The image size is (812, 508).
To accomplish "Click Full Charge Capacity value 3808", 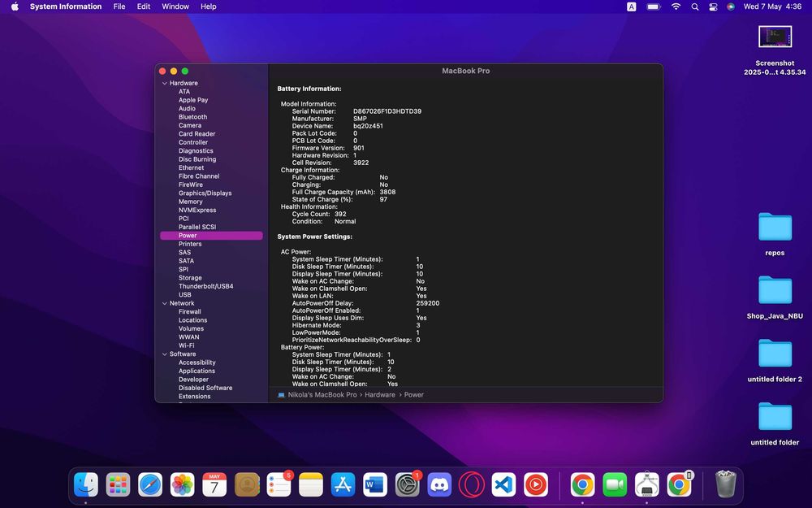I will tap(387, 192).
